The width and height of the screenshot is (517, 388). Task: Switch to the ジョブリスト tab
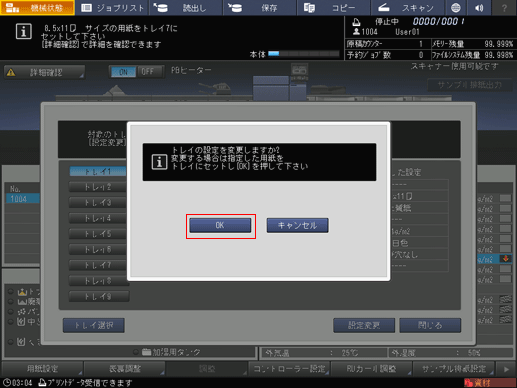pos(113,8)
